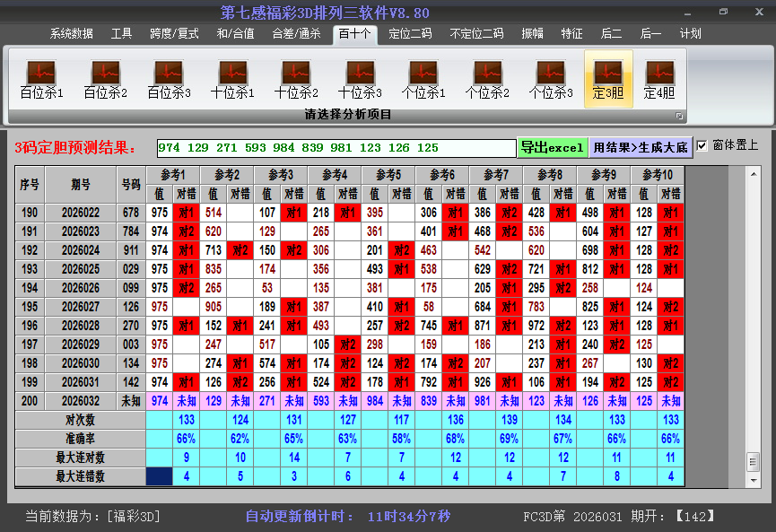Open the 跨度/复式 tab
Image resolution: width=776 pixels, height=532 pixels.
tap(174, 34)
